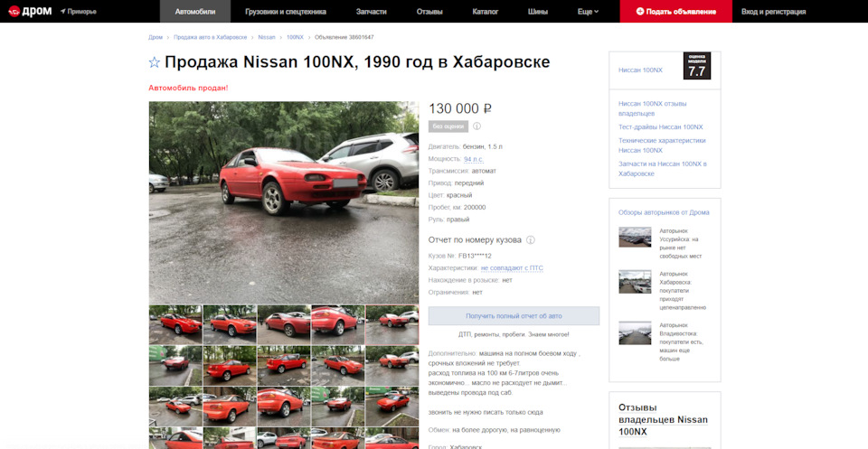
Task: Read Авторынок Уссурийска review text
Action: tap(680, 244)
